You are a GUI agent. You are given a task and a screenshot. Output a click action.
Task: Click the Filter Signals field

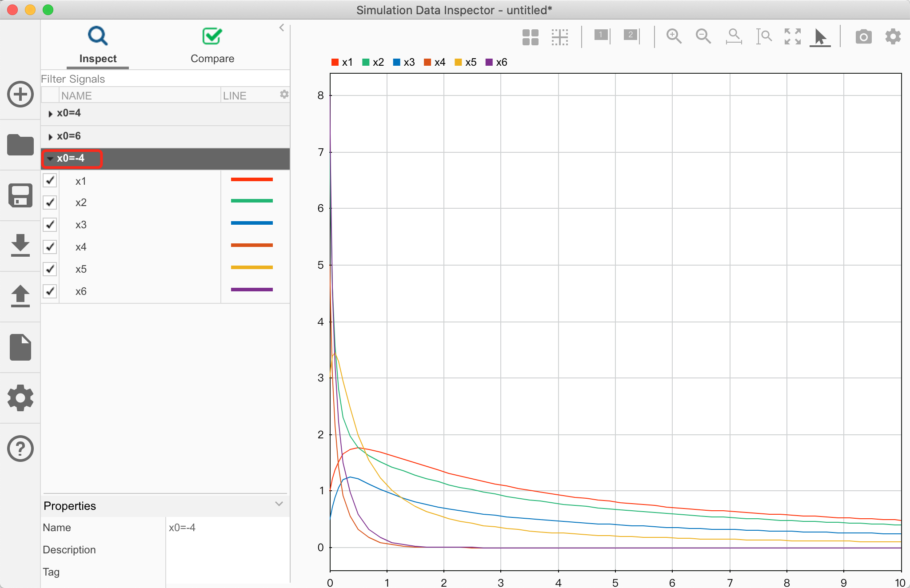164,79
